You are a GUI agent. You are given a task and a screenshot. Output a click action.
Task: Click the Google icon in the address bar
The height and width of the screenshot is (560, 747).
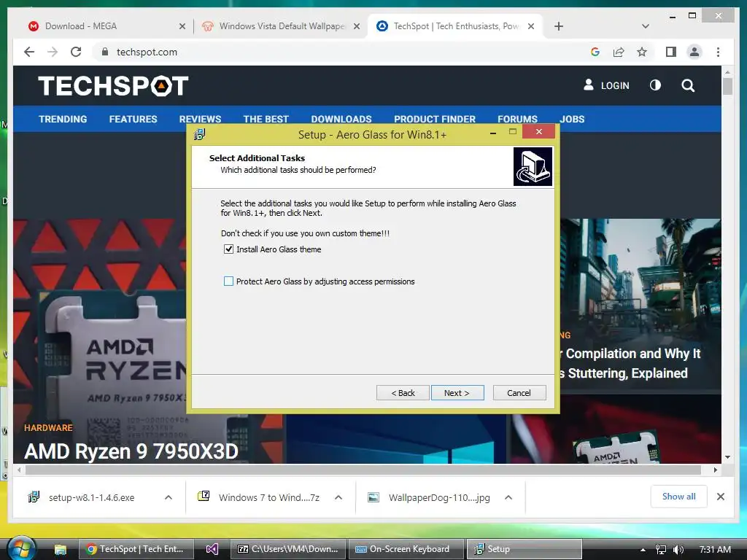(x=595, y=52)
